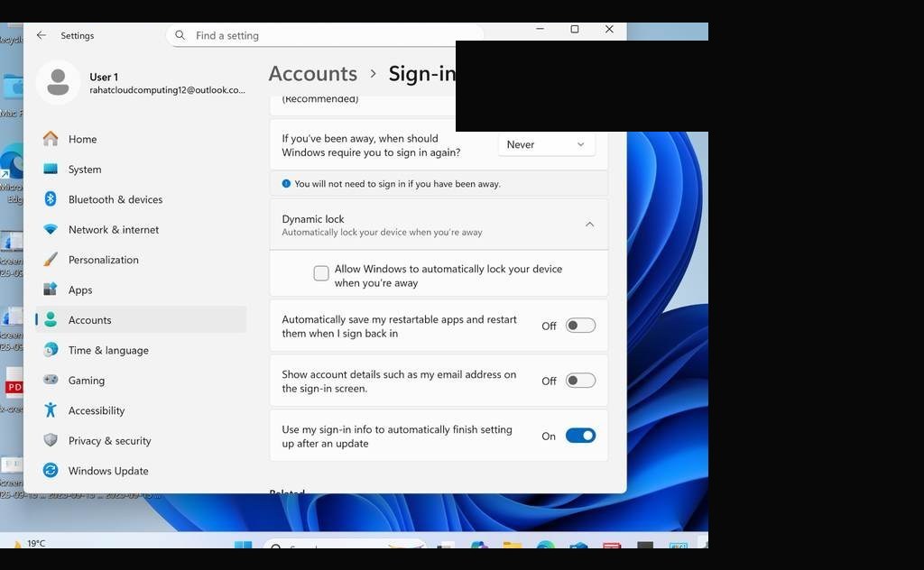
Task: Turn off sign-in info after update toggle
Action: point(580,436)
